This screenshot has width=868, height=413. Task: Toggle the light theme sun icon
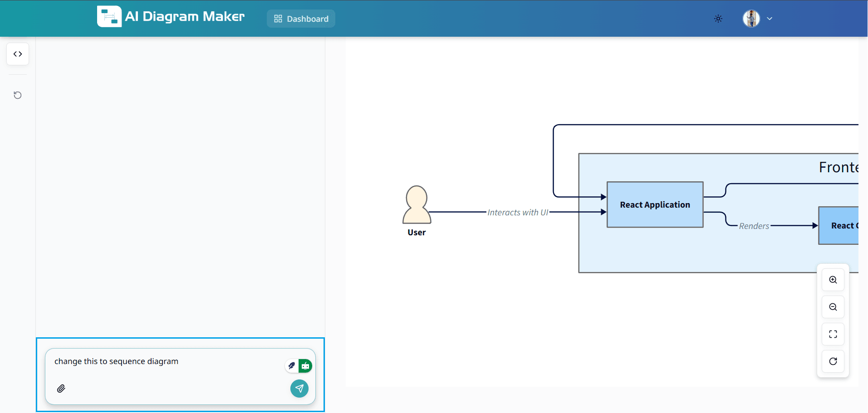point(718,19)
